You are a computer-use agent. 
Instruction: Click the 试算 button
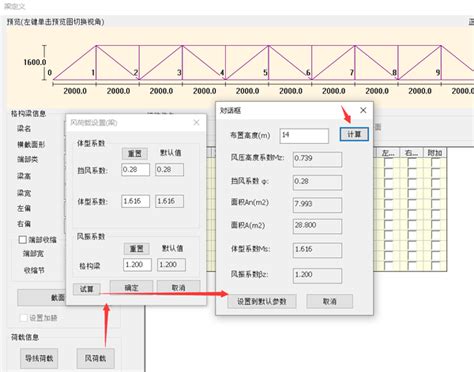[x=87, y=289]
